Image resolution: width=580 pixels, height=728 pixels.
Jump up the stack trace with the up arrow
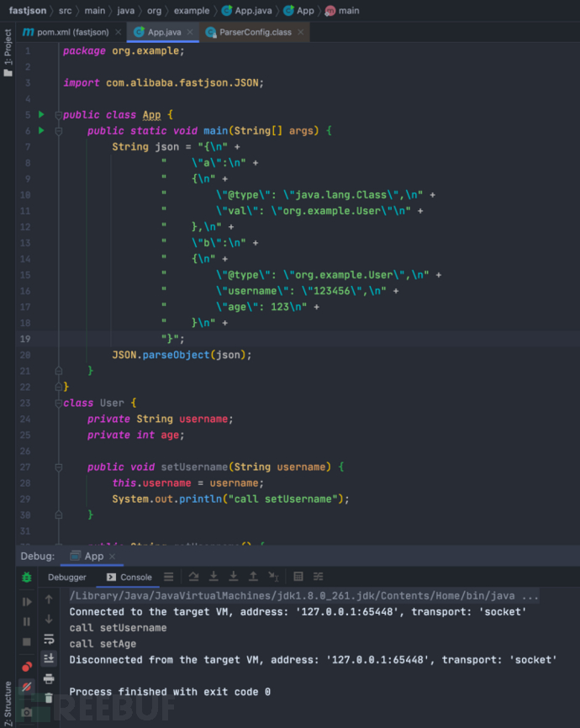tap(49, 599)
